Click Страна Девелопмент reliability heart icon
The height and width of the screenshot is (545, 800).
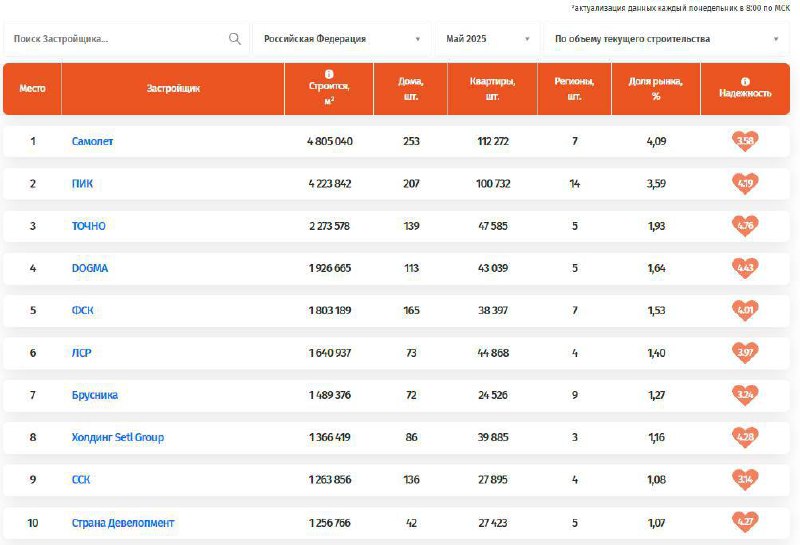pyautogui.click(x=745, y=522)
